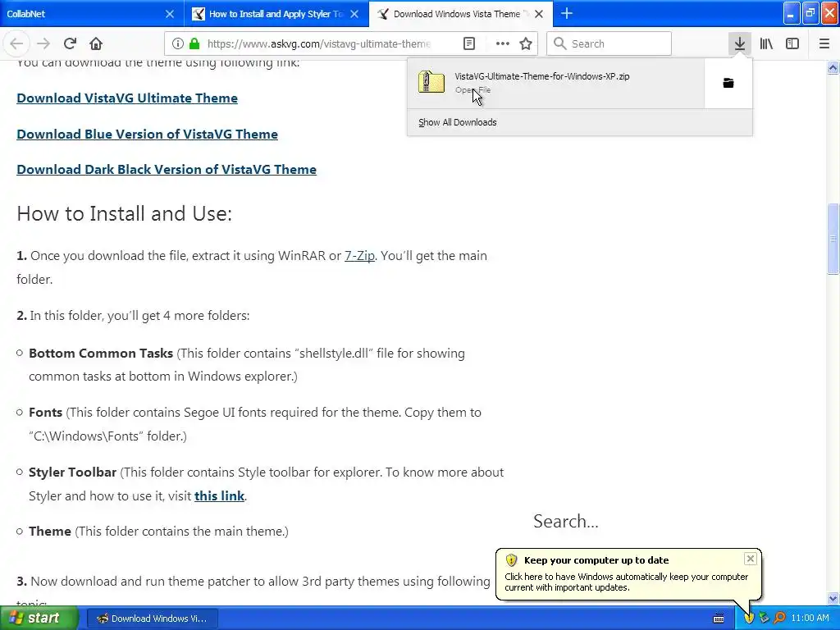Click the tray keyboard icon
This screenshot has width=840, height=630.
pyautogui.click(x=719, y=619)
